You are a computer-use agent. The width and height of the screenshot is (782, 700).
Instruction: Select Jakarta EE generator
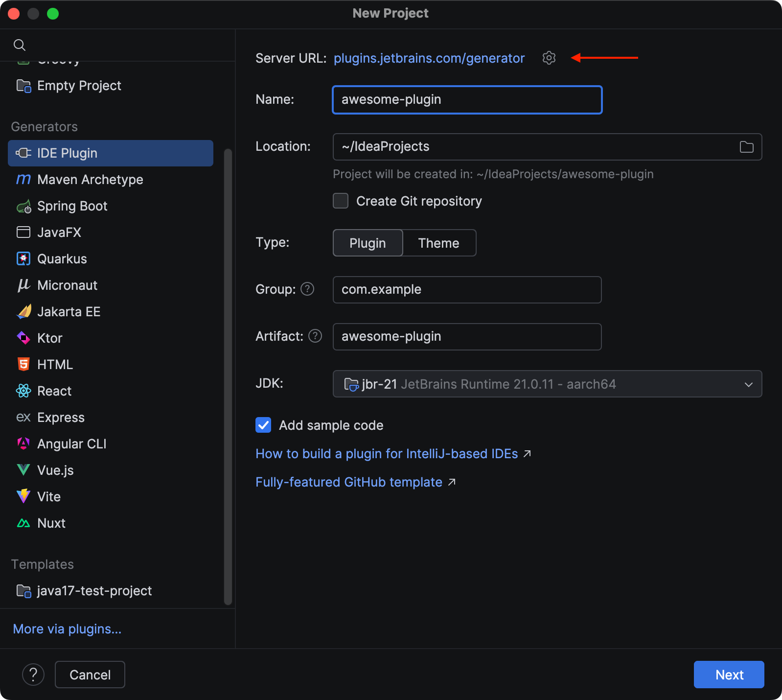tap(111, 312)
